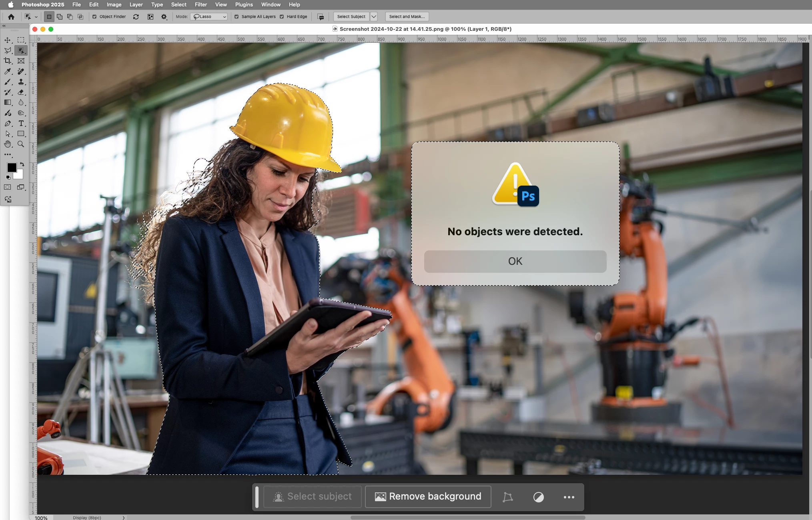Open the Select menu
The height and width of the screenshot is (520, 812).
tap(178, 4)
